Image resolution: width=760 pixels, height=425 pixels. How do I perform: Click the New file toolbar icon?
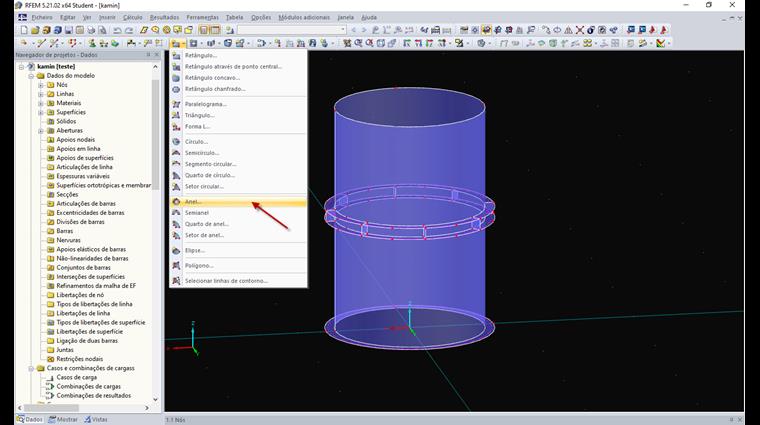click(24, 30)
